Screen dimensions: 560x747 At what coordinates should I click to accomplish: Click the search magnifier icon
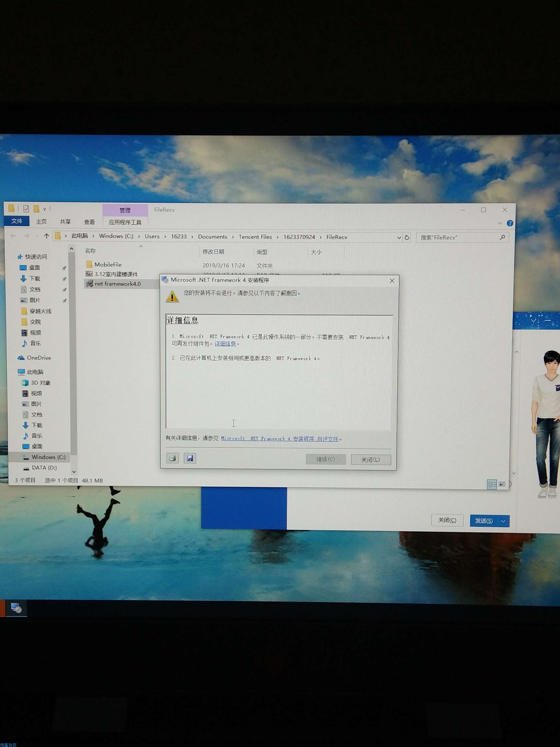502,237
